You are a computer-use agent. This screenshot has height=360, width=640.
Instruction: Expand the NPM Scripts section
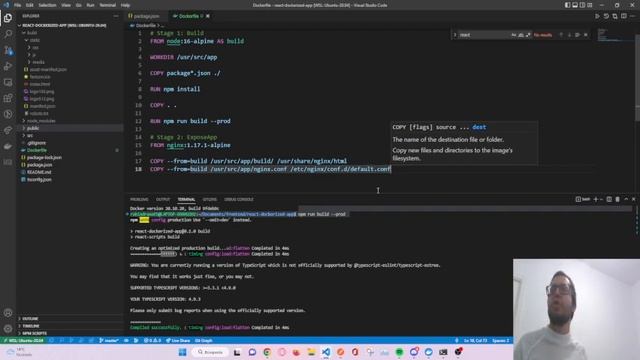point(34,333)
